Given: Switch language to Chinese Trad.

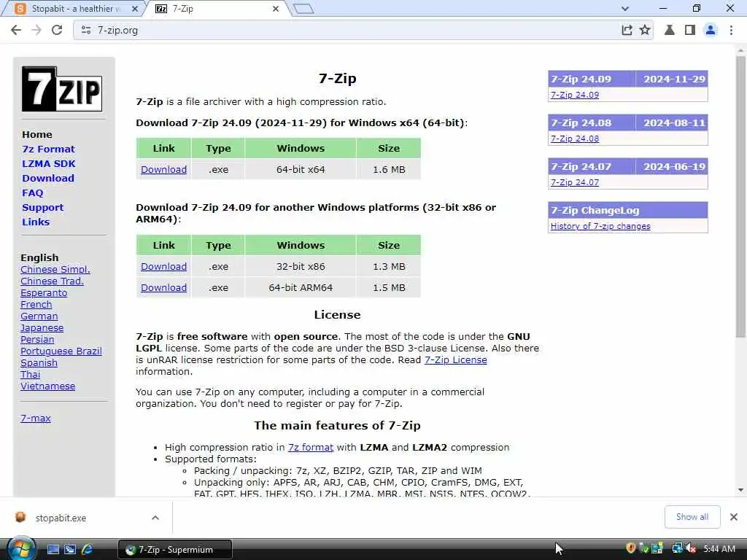Looking at the screenshot, I should pyautogui.click(x=52, y=281).
